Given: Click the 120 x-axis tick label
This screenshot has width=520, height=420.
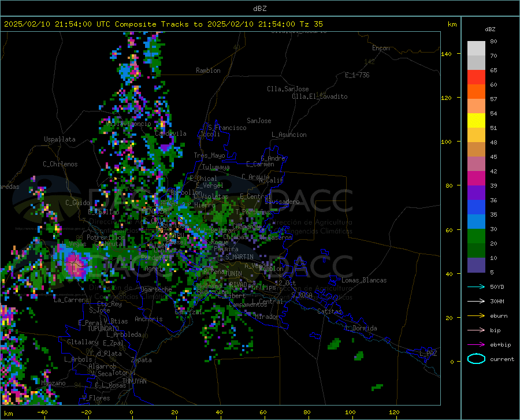Looking at the screenshot, I should (394, 412).
